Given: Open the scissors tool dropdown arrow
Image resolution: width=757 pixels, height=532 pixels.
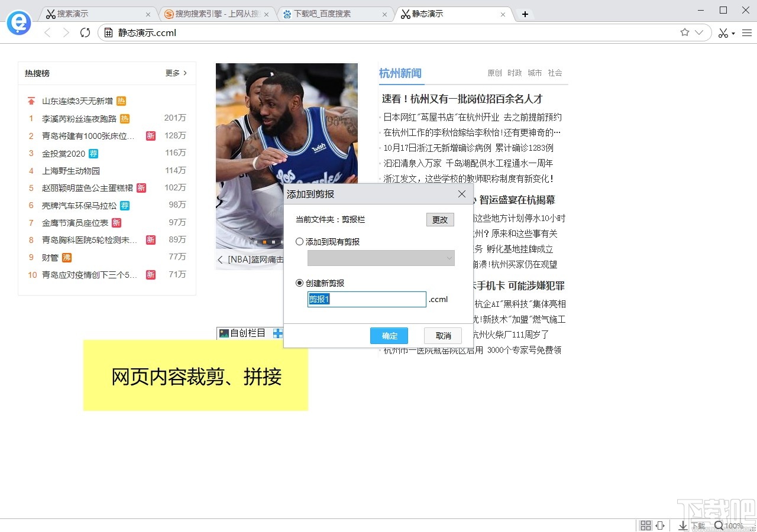Looking at the screenshot, I should point(733,33).
